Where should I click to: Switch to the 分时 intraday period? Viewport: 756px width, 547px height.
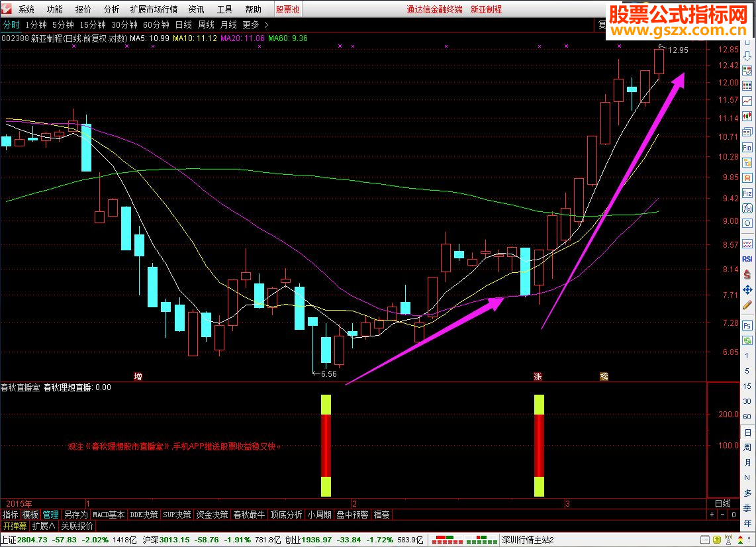pyautogui.click(x=11, y=25)
